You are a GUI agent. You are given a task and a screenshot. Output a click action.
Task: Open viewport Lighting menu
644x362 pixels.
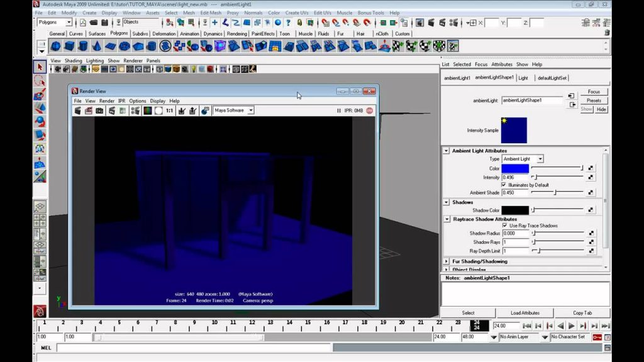click(x=95, y=60)
